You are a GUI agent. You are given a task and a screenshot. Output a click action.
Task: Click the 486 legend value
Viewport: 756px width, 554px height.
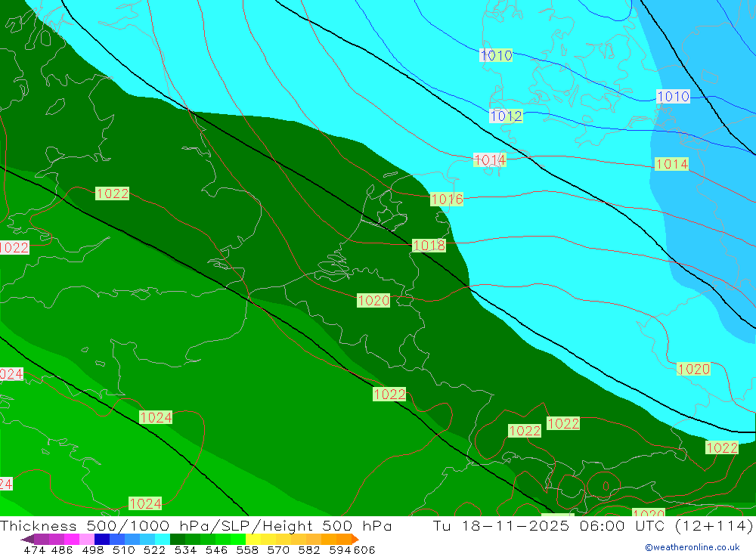(x=62, y=549)
